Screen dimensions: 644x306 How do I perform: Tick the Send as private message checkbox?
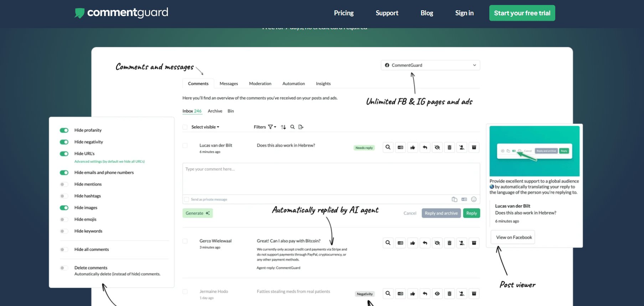186,200
